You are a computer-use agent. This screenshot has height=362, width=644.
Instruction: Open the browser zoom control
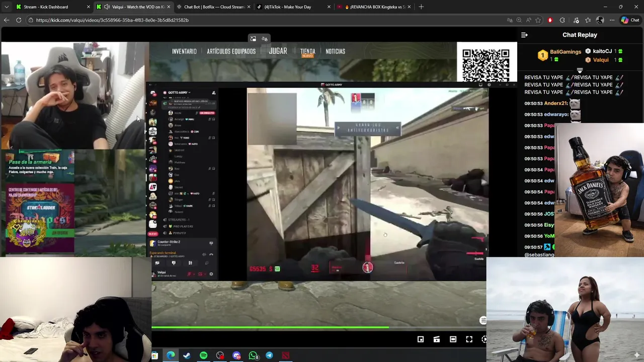tap(519, 20)
